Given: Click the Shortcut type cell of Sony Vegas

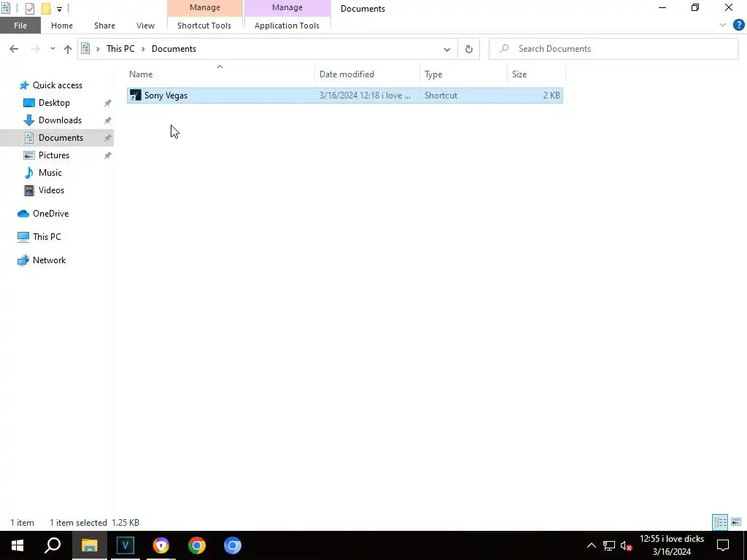Looking at the screenshot, I should point(441,96).
